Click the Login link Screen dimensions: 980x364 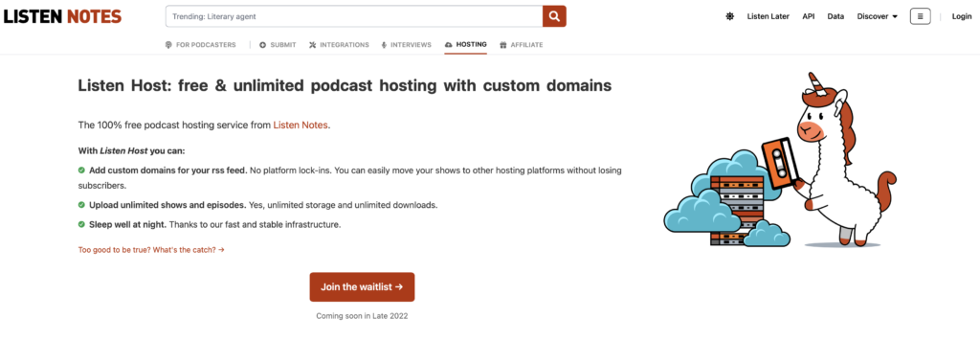[962, 16]
